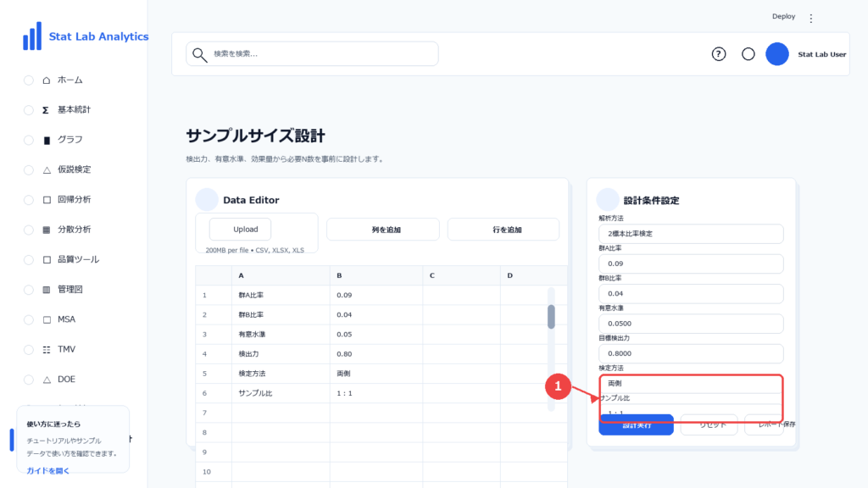Select the 回帰分析 radio button

pyautogui.click(x=29, y=200)
